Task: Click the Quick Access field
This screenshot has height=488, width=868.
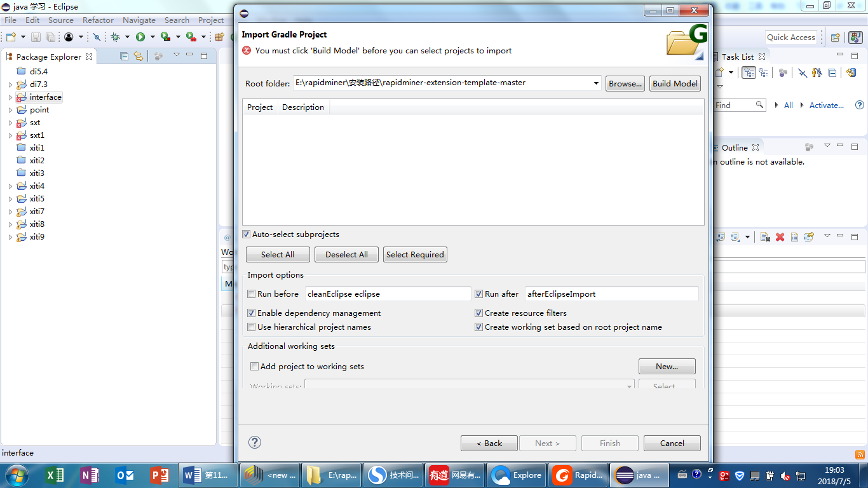Action: tap(790, 37)
